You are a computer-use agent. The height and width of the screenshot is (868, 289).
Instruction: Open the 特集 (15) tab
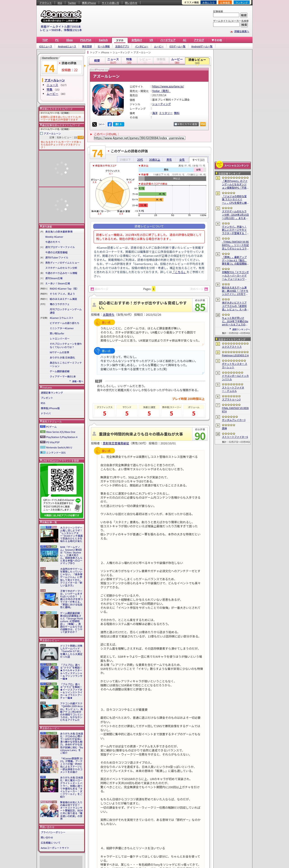point(129,61)
